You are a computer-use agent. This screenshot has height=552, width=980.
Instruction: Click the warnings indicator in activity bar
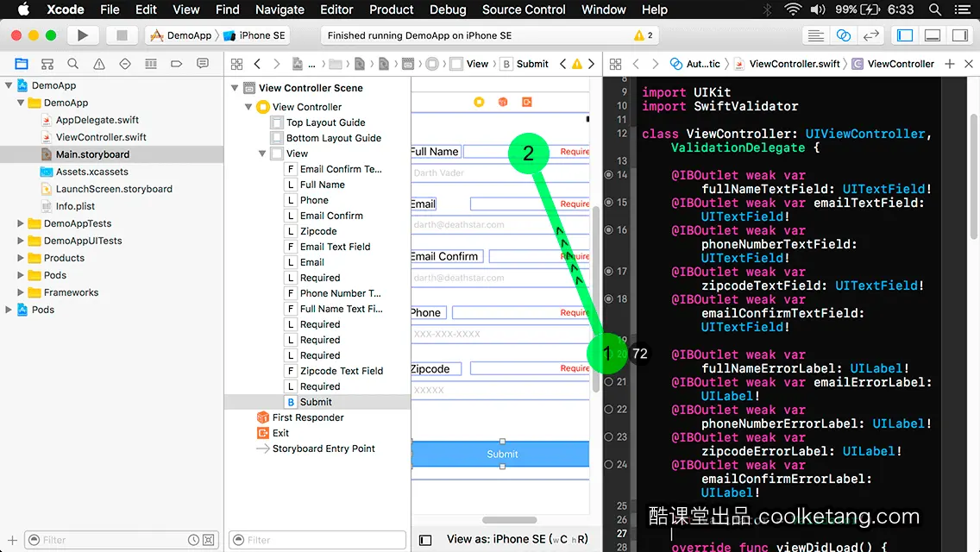click(644, 35)
